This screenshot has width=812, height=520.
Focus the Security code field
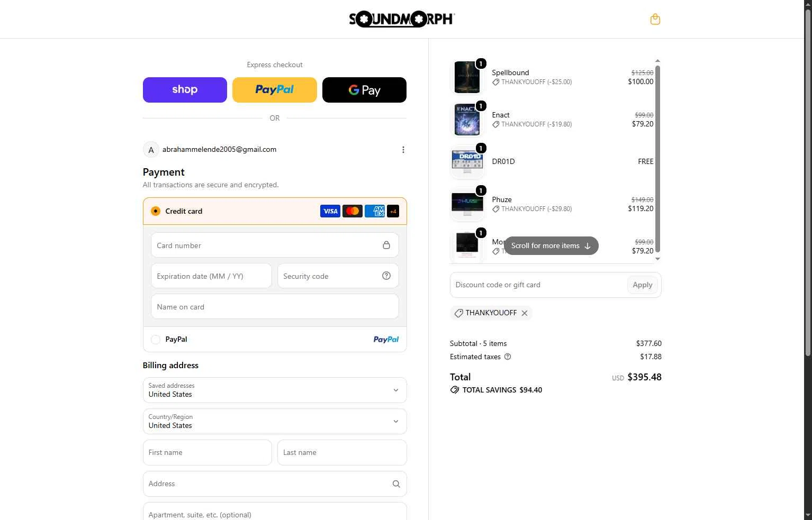[338, 276]
